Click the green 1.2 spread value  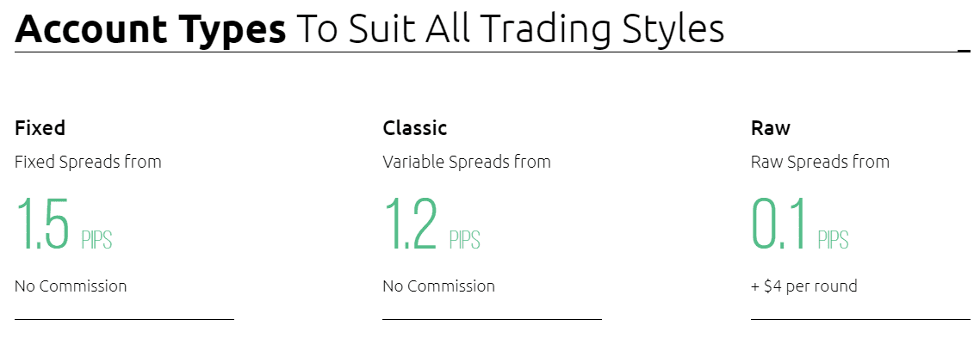click(x=411, y=224)
